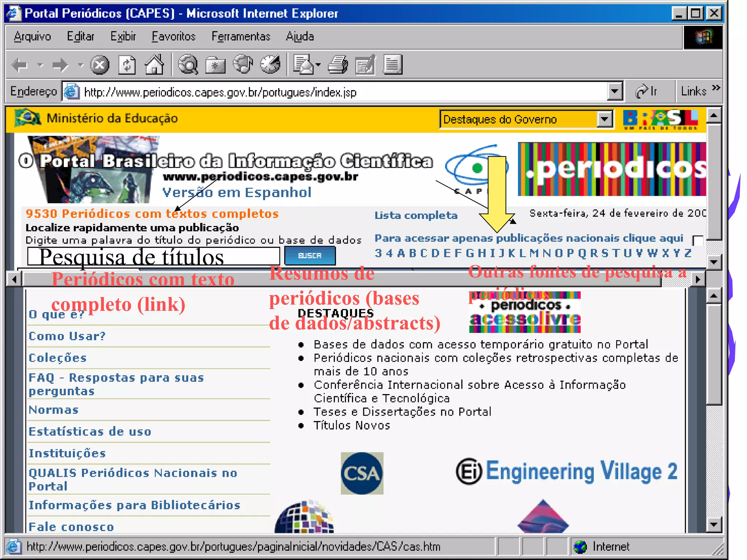Screen dimensions: 747x560
Task: Open the Back button history dropdown arrow
Action: tap(40, 66)
